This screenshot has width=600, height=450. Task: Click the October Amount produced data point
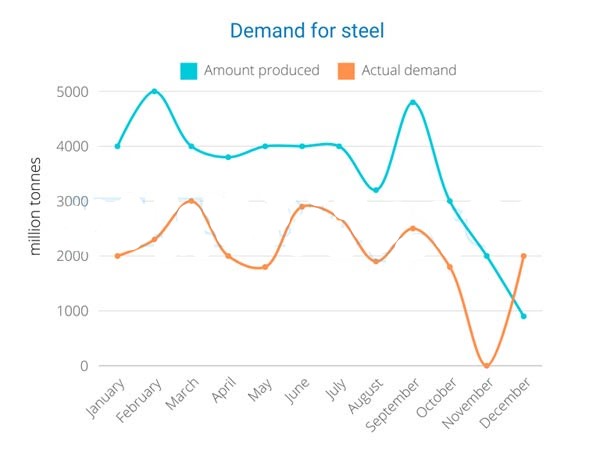[x=450, y=201]
